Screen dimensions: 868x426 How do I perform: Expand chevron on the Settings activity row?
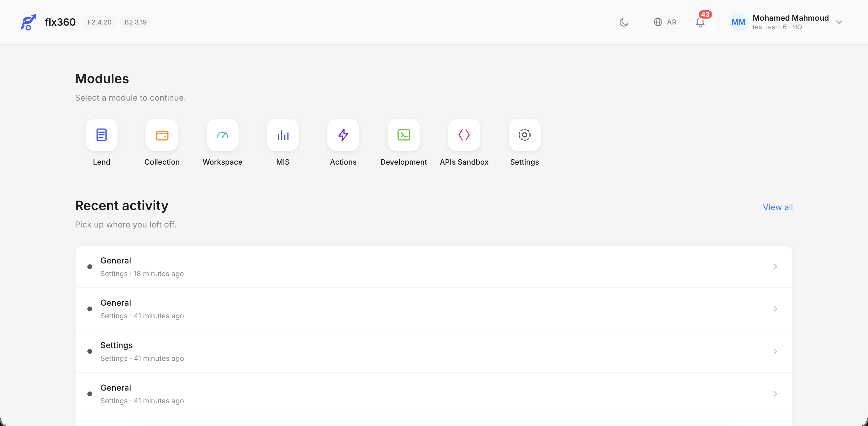[x=775, y=351]
